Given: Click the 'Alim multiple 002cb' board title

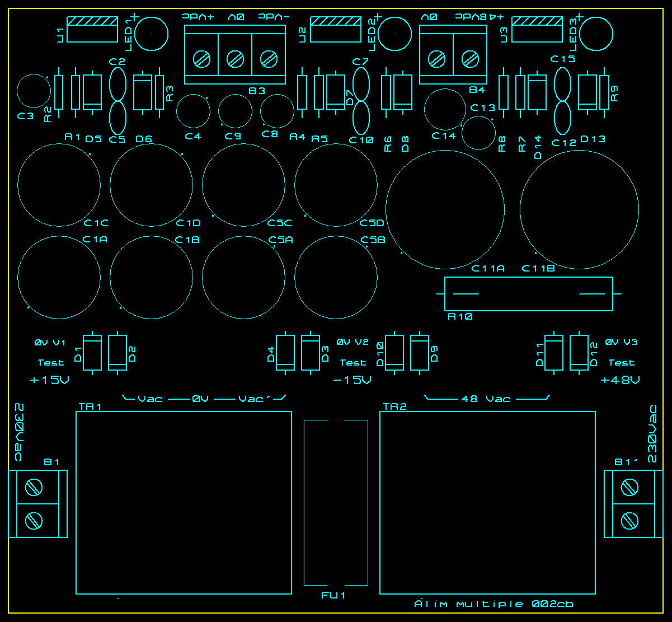Looking at the screenshot, I should [x=494, y=604].
